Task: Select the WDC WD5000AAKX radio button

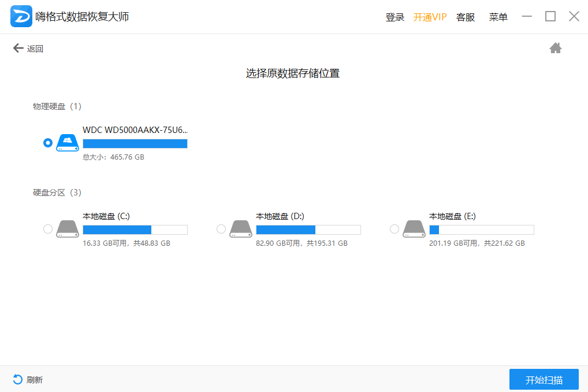Action: (x=48, y=143)
